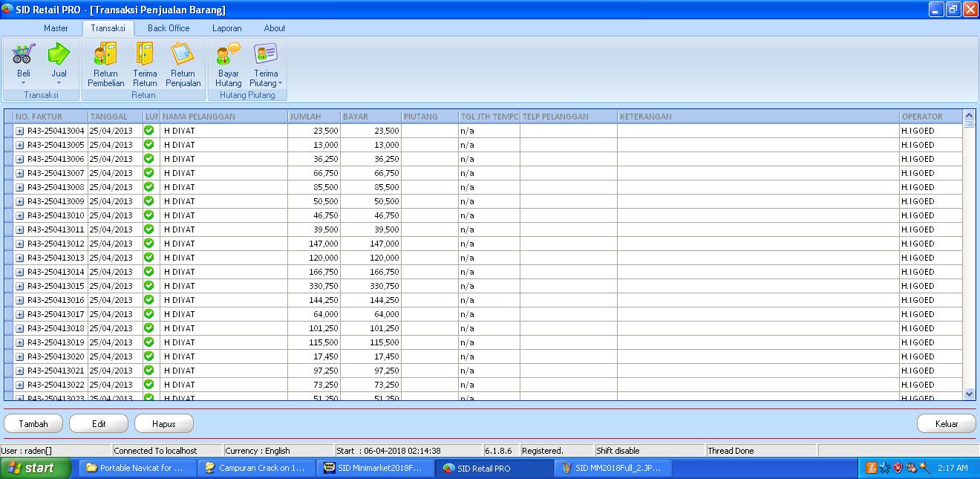Click the green check of invoice R43-250413008
980x479 pixels.
(x=148, y=186)
